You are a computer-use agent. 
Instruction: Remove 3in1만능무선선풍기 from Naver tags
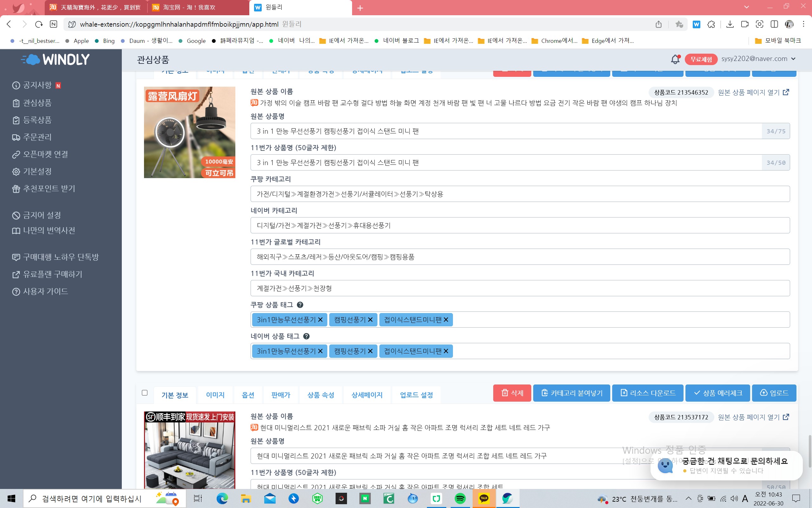point(320,351)
